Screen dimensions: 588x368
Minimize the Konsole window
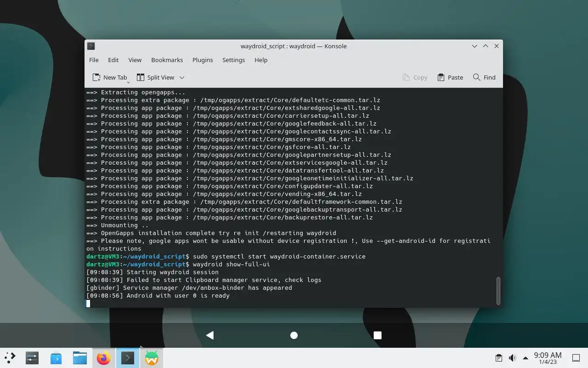pos(475,46)
